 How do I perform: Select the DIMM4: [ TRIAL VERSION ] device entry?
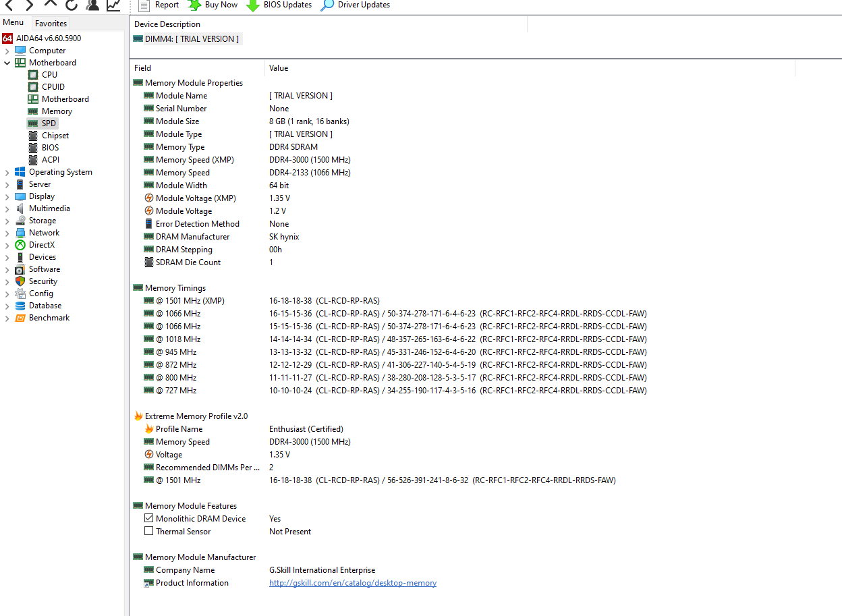point(186,39)
